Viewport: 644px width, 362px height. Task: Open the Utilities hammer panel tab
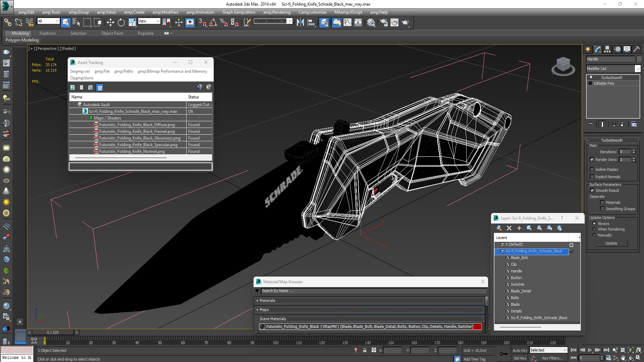pyautogui.click(x=636, y=49)
